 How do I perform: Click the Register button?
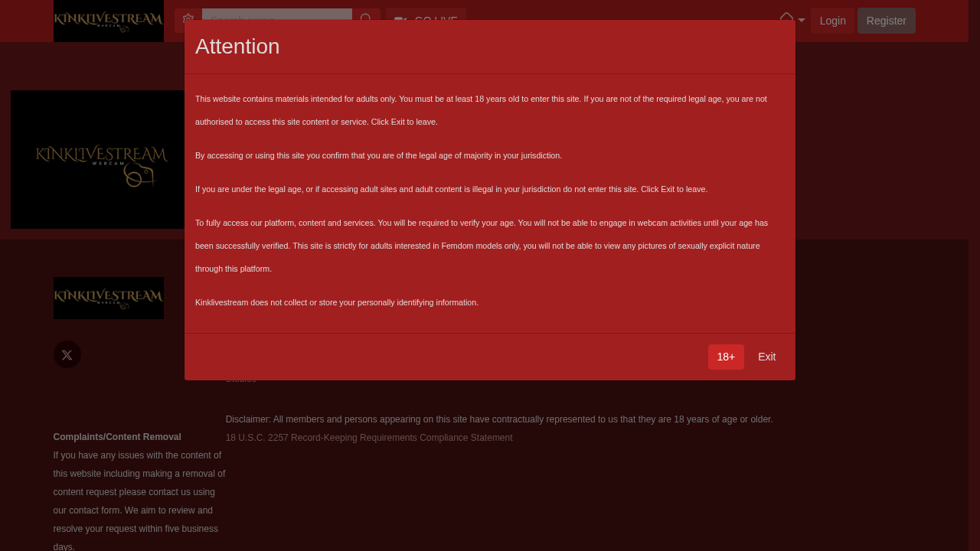pos(886,21)
